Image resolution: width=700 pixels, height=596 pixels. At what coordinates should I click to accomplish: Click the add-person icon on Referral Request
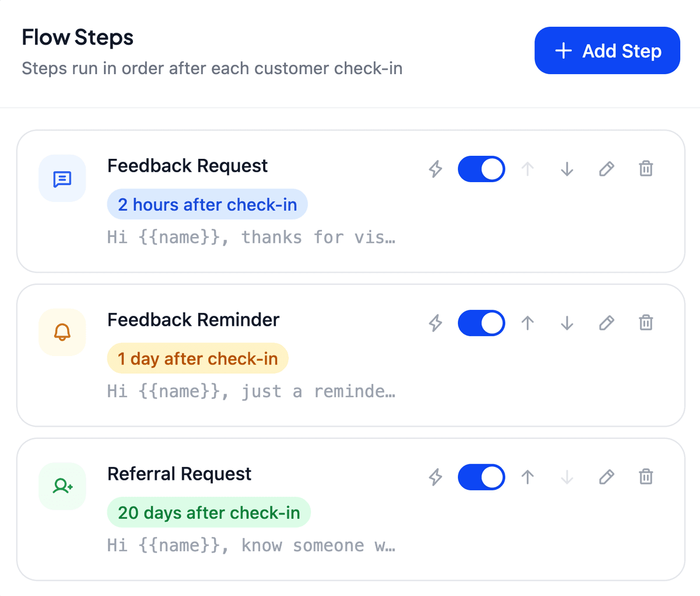62,486
